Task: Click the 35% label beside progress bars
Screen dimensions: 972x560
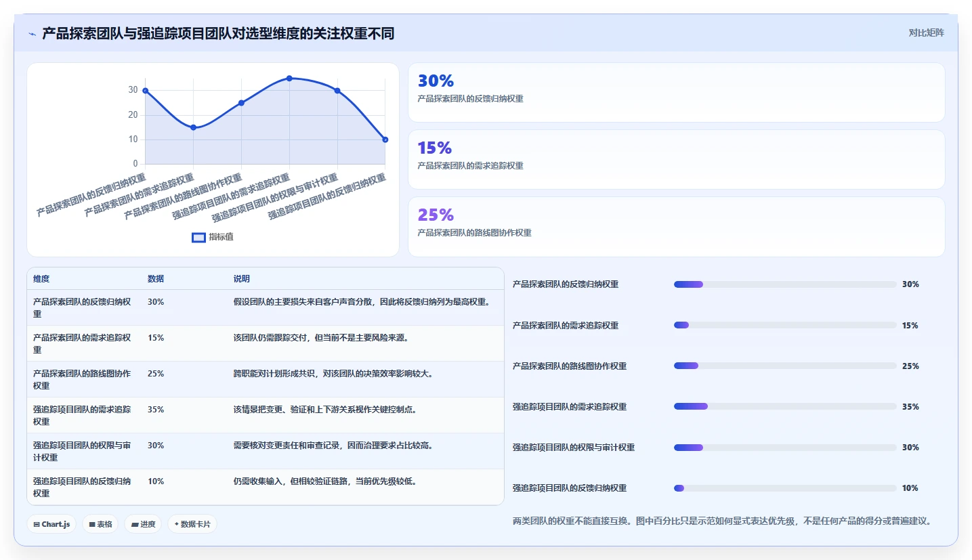Action: (x=910, y=407)
